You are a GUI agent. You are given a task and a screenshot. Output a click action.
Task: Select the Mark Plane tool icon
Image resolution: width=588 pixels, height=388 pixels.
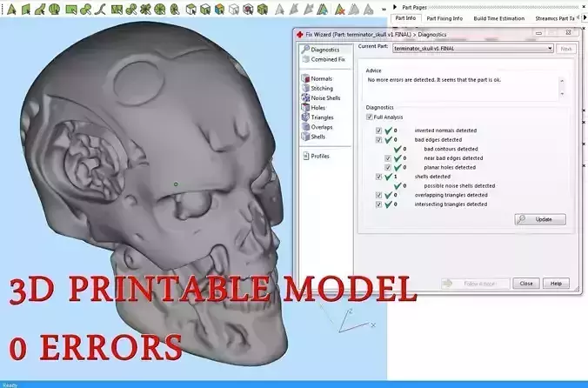point(26,9)
